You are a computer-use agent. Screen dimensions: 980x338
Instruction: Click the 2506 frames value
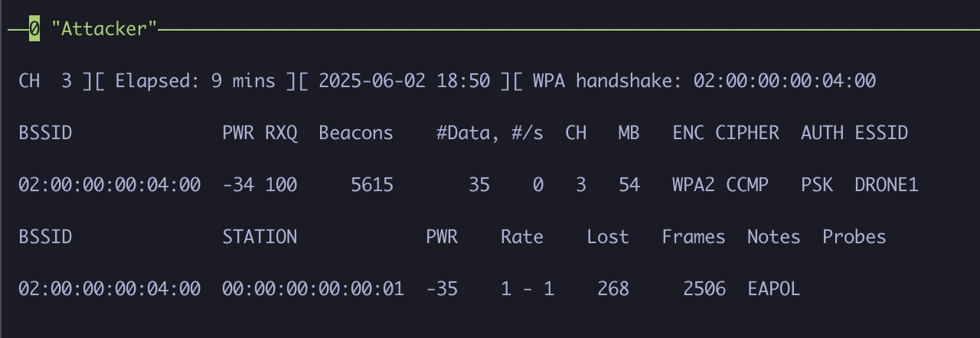[x=704, y=289]
